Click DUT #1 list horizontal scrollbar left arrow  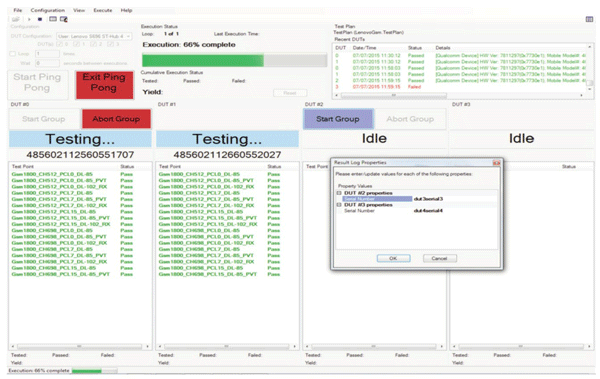click(x=160, y=346)
